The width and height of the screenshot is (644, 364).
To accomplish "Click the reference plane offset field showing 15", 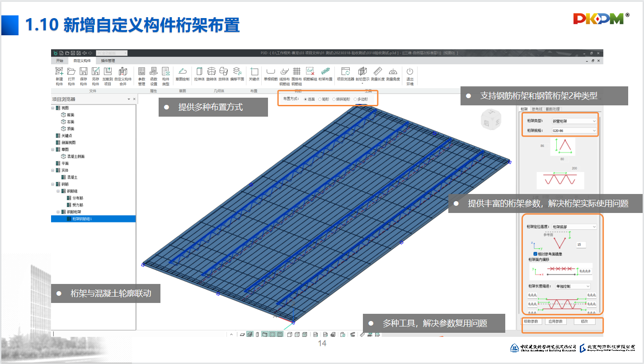I will 581,245.
